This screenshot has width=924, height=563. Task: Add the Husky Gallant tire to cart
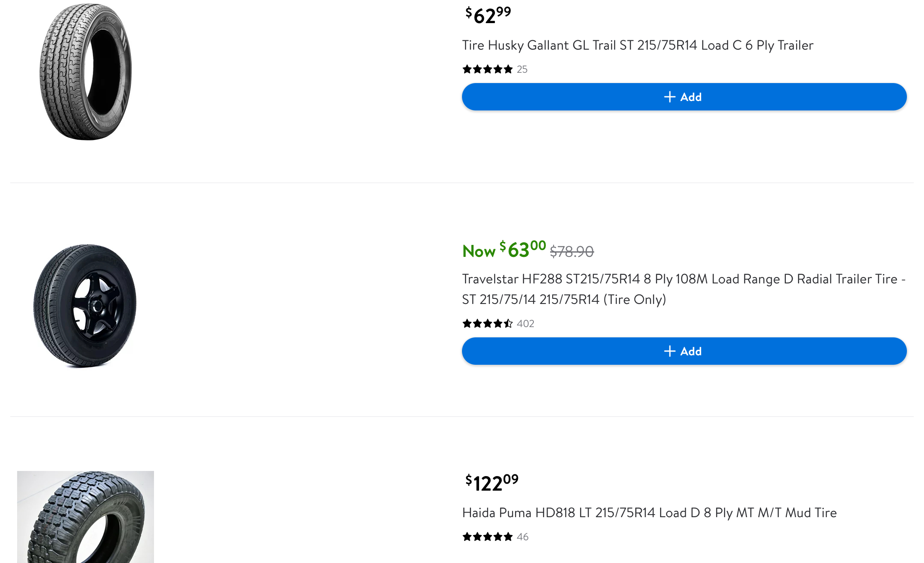(684, 97)
